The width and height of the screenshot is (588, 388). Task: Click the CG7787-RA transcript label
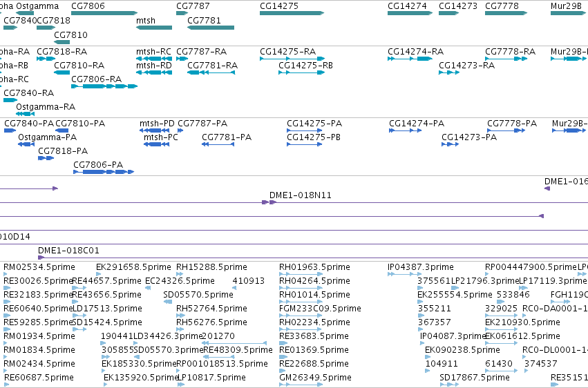pyautogui.click(x=201, y=51)
